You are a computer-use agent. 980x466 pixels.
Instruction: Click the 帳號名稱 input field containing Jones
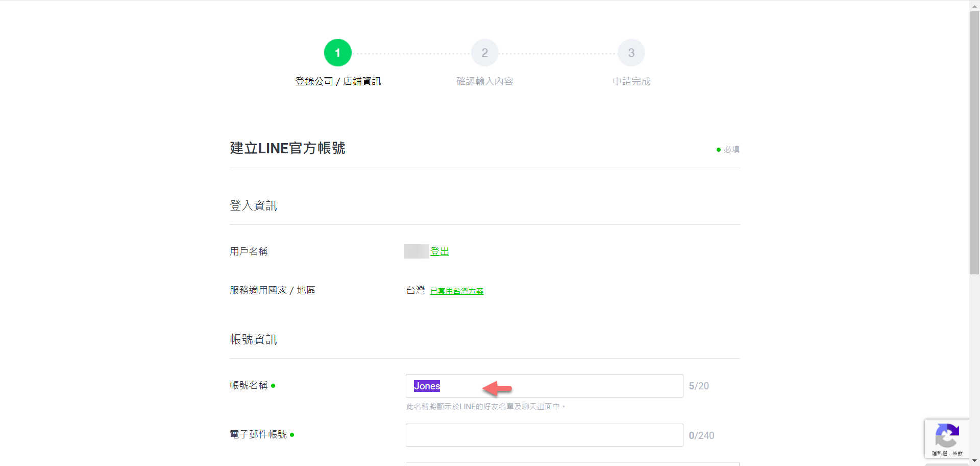tap(544, 386)
